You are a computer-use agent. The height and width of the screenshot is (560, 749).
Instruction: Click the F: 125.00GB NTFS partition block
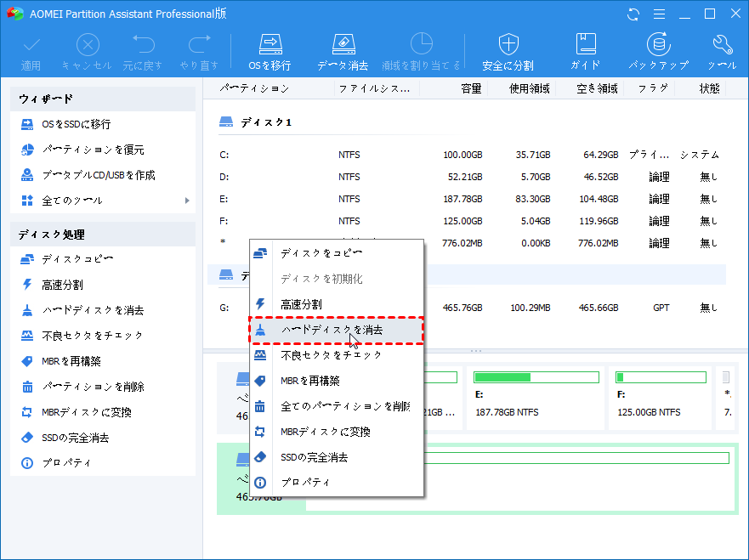(x=661, y=399)
